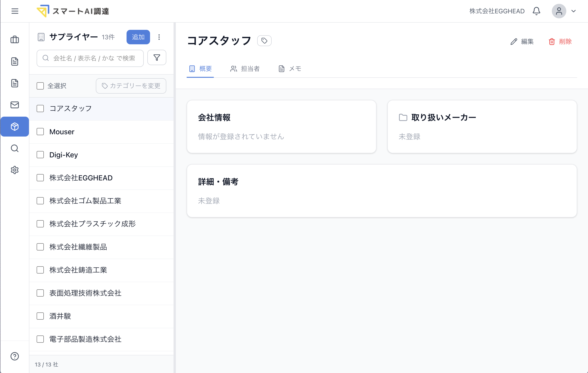
Task: Click the 詳細・備考 card heading
Action: [218, 182]
